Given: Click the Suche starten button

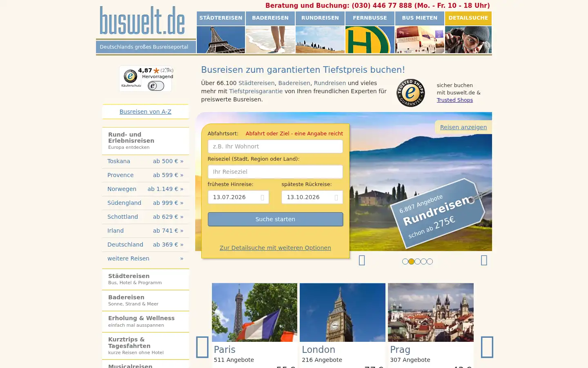Looking at the screenshot, I should tap(275, 219).
